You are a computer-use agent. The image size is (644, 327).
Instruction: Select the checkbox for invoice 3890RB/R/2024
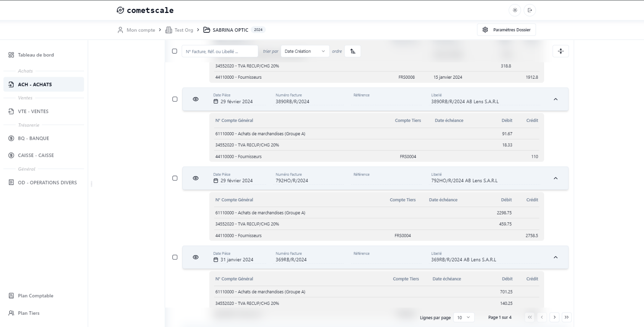[175, 99]
